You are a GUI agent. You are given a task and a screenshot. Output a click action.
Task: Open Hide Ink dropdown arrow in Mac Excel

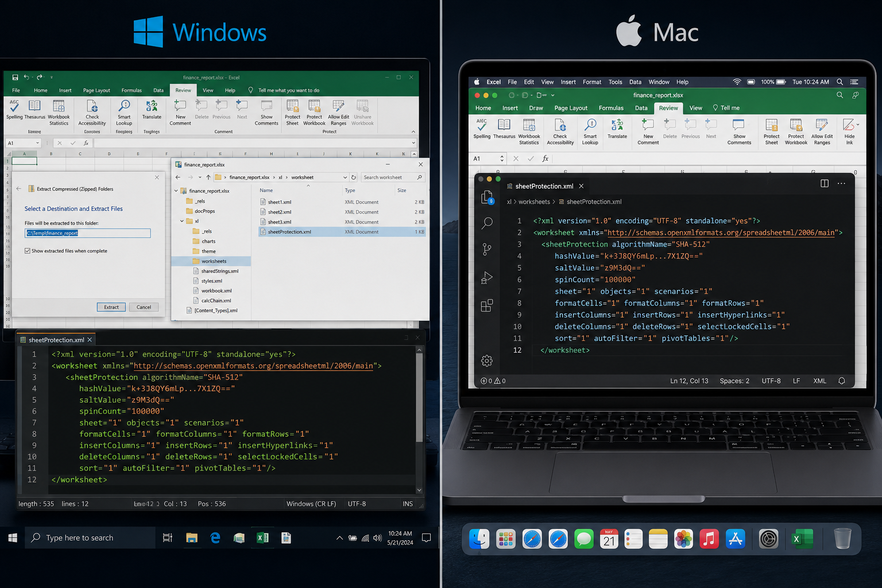pyautogui.click(x=858, y=125)
